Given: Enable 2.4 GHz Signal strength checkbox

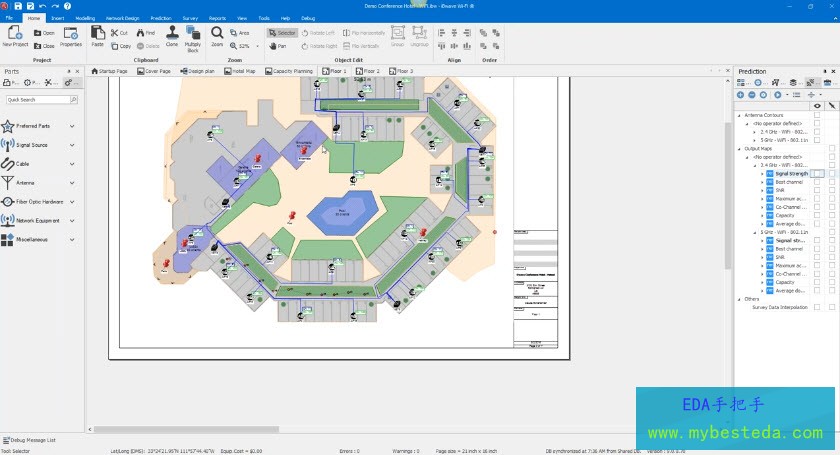Looking at the screenshot, I should [817, 174].
